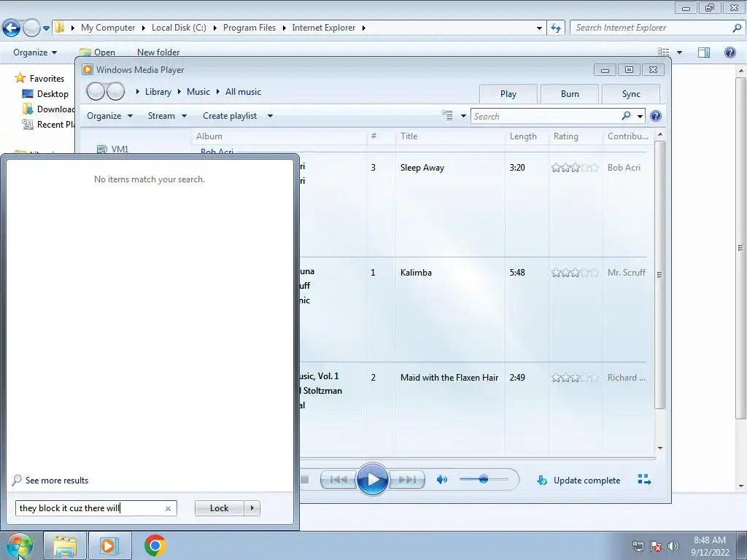Skip to the next track
Screen dimensions: 747x560
pyautogui.click(x=407, y=480)
